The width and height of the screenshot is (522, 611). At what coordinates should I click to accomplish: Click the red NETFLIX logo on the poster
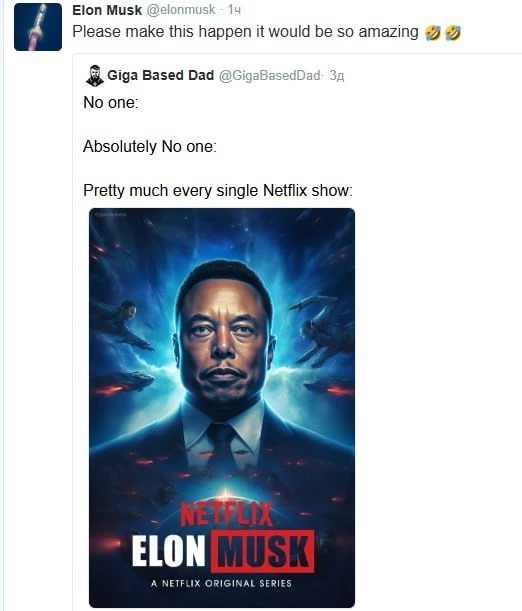226,514
